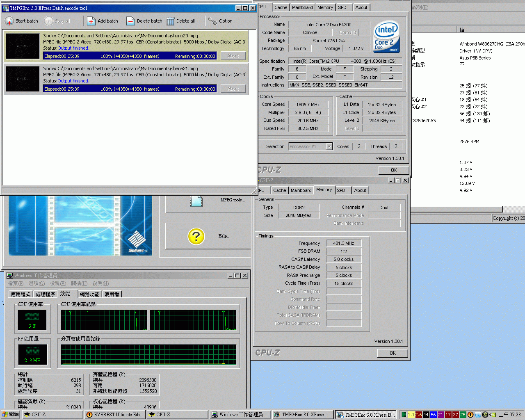Open 處理程序 tab in Task Manager

click(x=45, y=294)
